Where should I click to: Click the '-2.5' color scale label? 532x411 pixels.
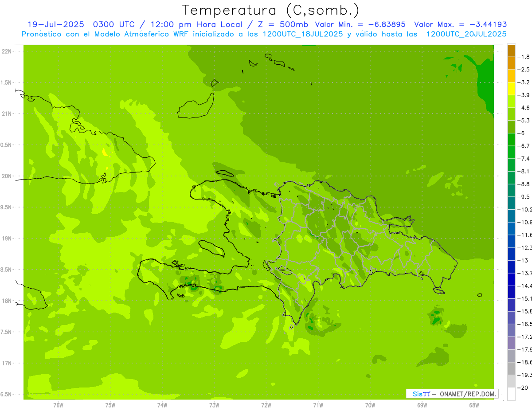coord(524,70)
